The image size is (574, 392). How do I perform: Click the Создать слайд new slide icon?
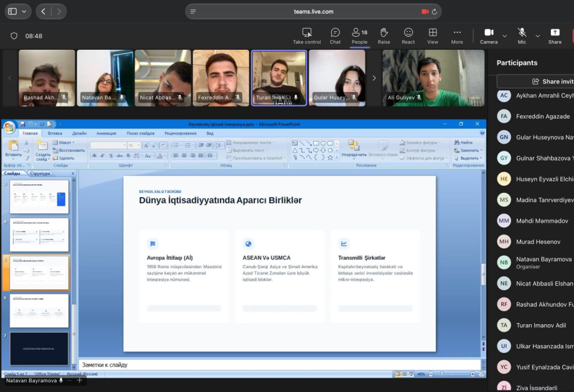point(42,146)
